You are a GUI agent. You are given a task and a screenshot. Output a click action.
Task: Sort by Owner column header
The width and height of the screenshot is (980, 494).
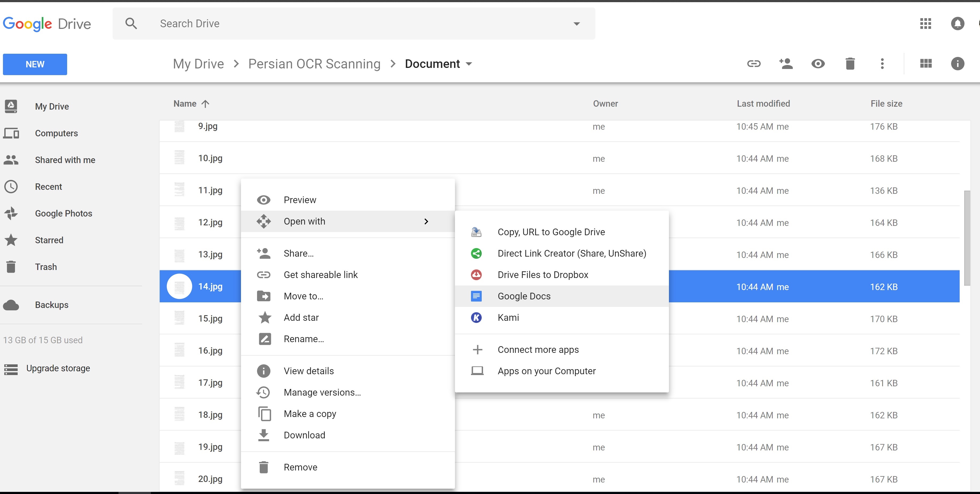[x=605, y=103]
